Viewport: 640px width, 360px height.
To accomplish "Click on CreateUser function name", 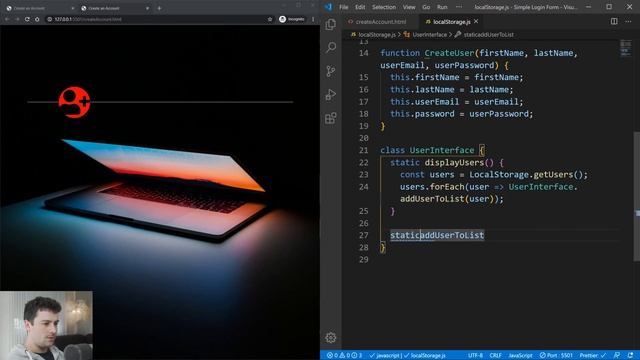I will [x=449, y=53].
